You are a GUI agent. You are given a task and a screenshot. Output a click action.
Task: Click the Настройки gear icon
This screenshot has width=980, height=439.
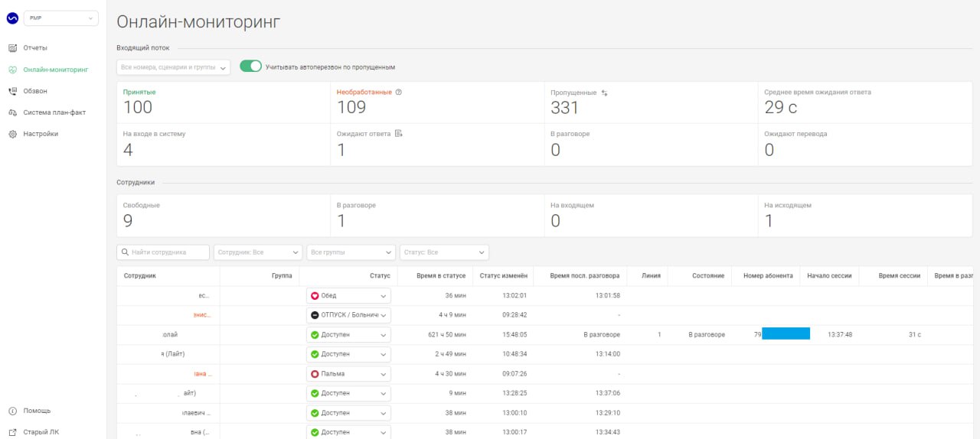pos(12,134)
